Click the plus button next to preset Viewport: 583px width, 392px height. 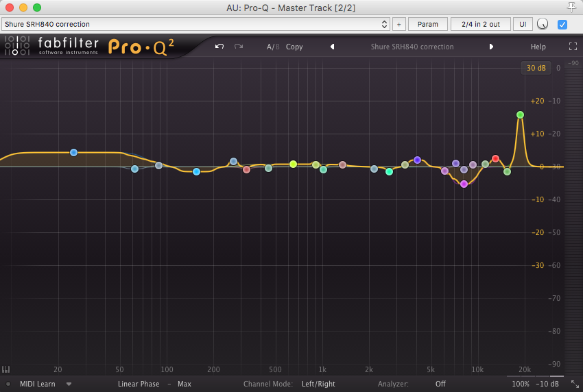click(x=399, y=24)
